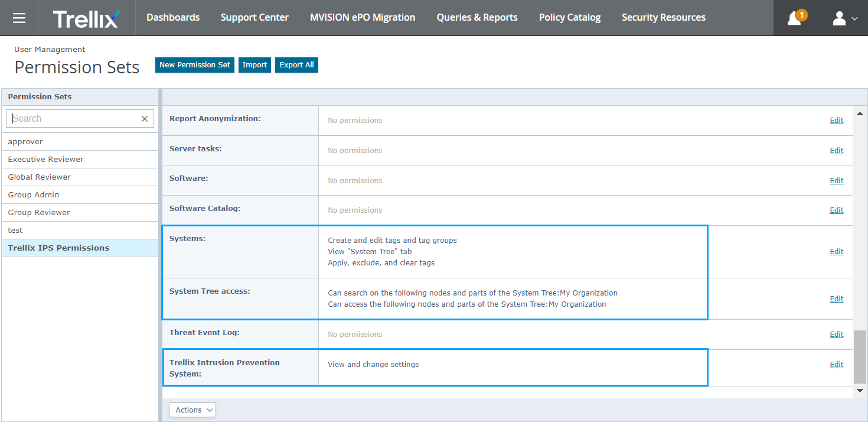Click the Trellix logo
The image size is (868, 422).
tap(86, 18)
